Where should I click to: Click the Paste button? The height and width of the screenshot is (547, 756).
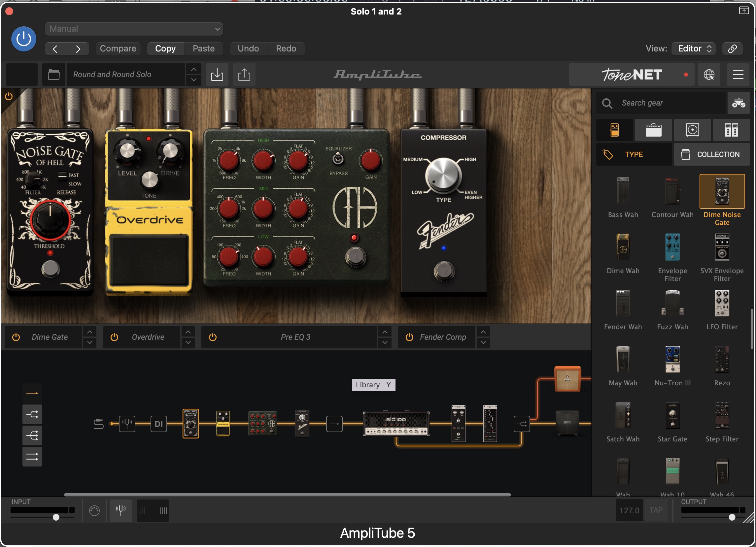click(x=204, y=48)
